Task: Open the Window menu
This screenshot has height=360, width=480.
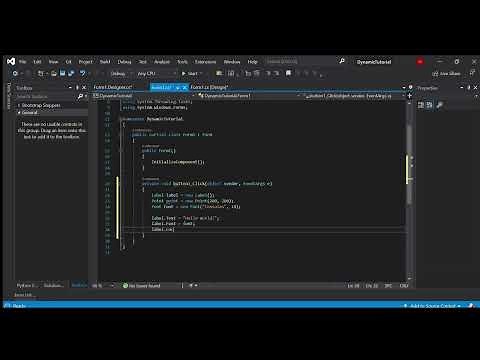Action: click(x=232, y=62)
